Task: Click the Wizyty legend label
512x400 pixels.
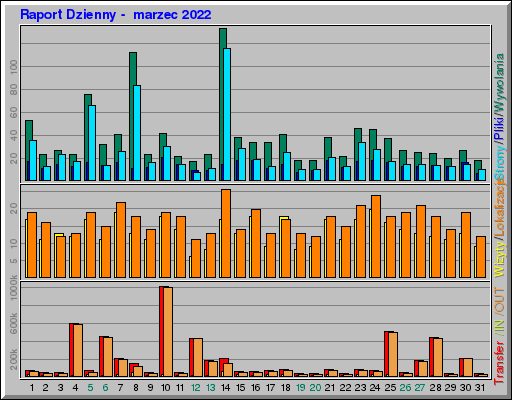Action: pos(500,258)
